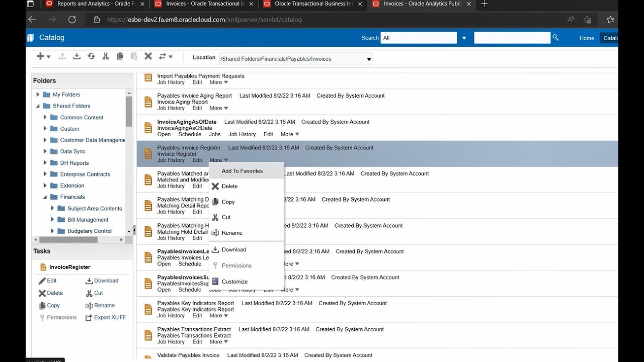Click Payables Key Indicators Report icon
The width and height of the screenshot is (644, 362).
(148, 309)
